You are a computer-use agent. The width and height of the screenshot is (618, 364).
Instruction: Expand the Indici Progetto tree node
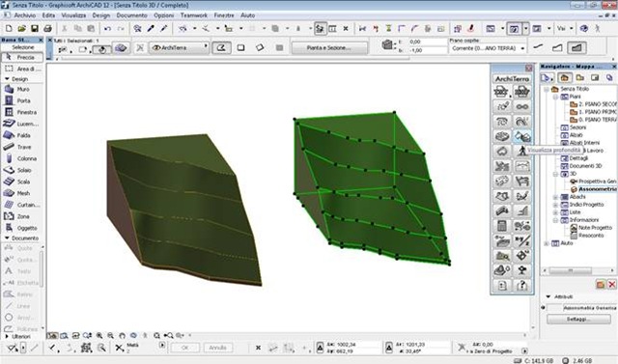pos(555,205)
